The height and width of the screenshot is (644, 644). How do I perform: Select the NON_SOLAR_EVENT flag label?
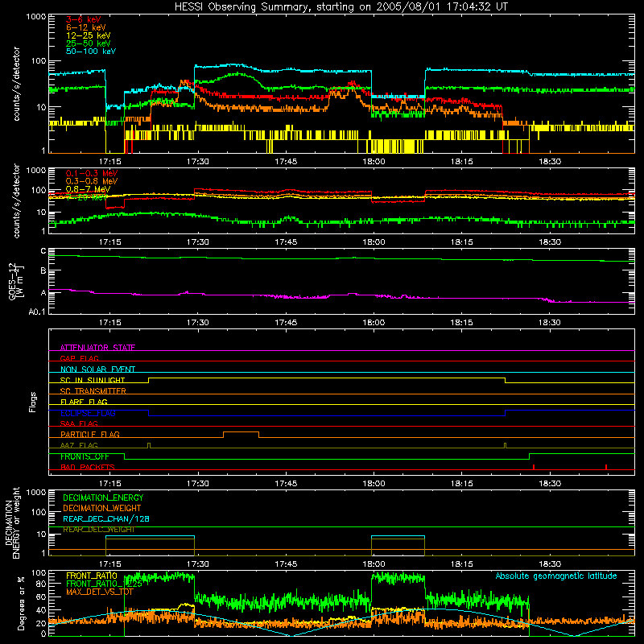[x=97, y=369]
